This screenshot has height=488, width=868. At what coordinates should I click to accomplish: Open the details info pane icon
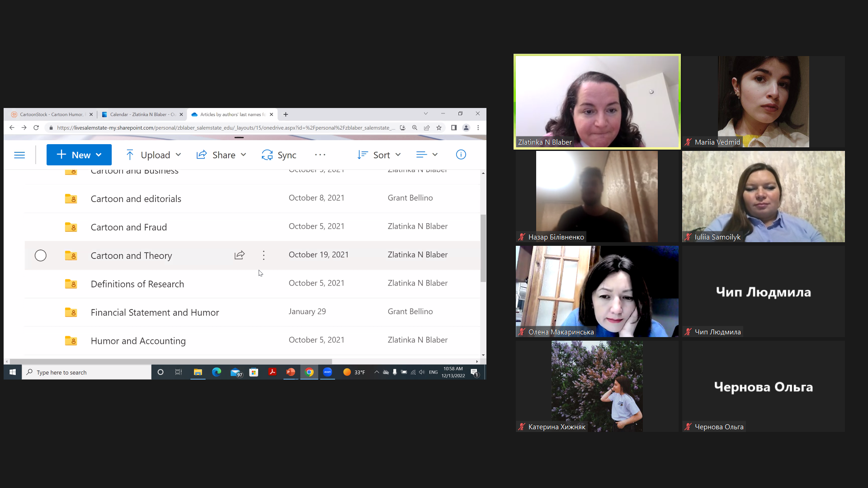pos(461,155)
